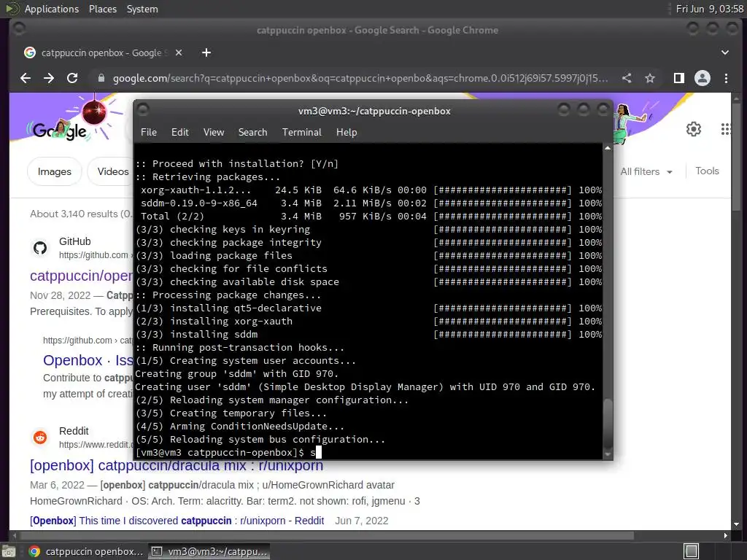This screenshot has height=560, width=747.
Task: Switch to terminal taskbar entry
Action: coord(209,551)
